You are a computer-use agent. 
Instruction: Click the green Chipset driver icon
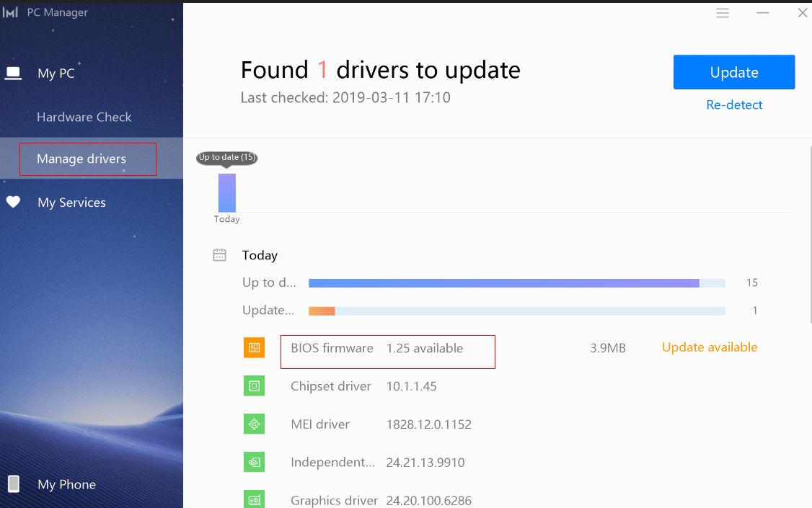click(x=254, y=386)
